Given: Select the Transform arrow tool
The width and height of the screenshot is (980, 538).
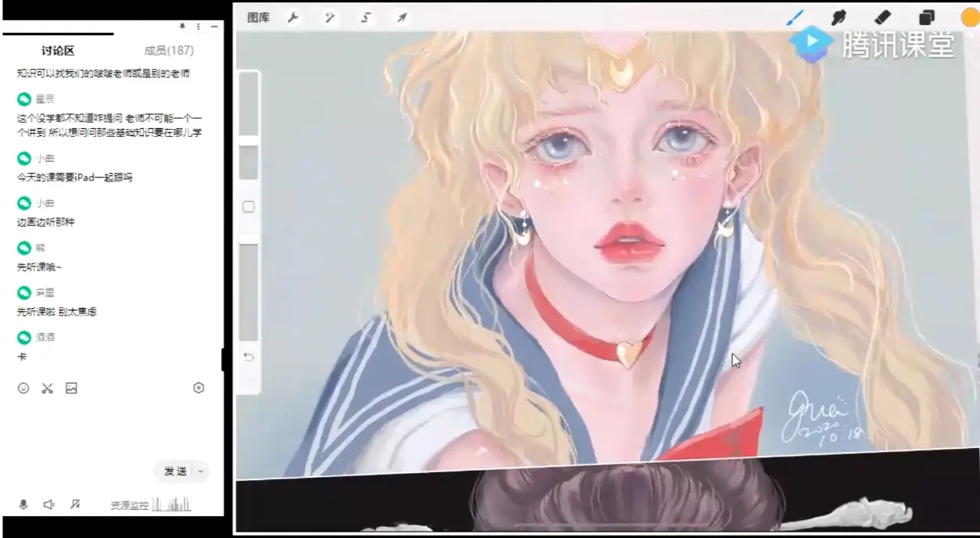Looking at the screenshot, I should 401,16.
